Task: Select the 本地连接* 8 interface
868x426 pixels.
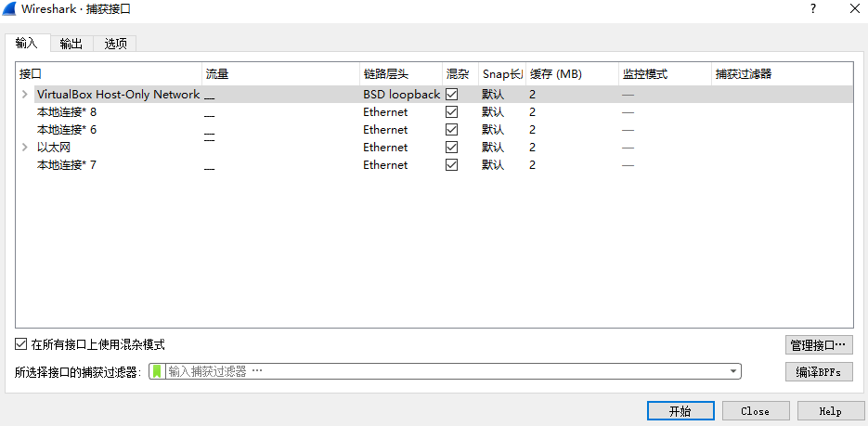Action: [67, 112]
